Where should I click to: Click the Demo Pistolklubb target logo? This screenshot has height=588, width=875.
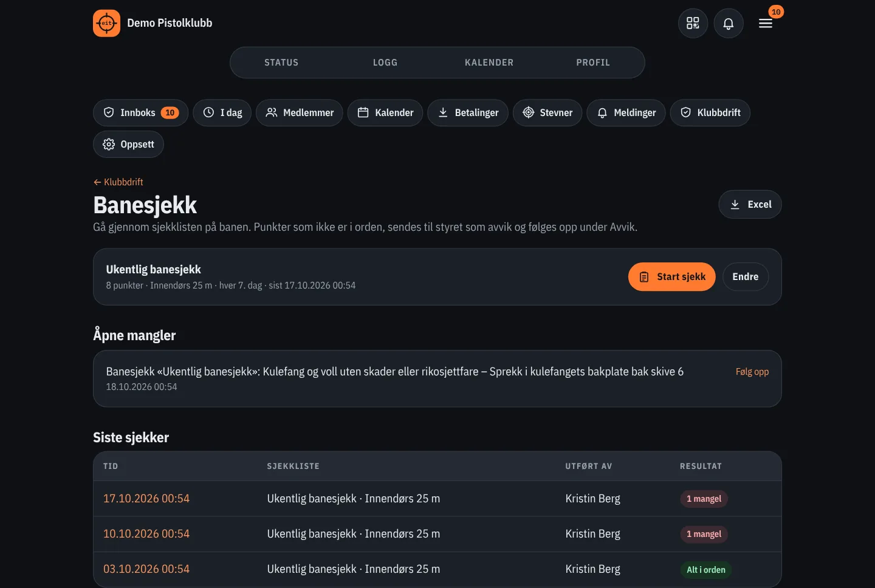(106, 23)
